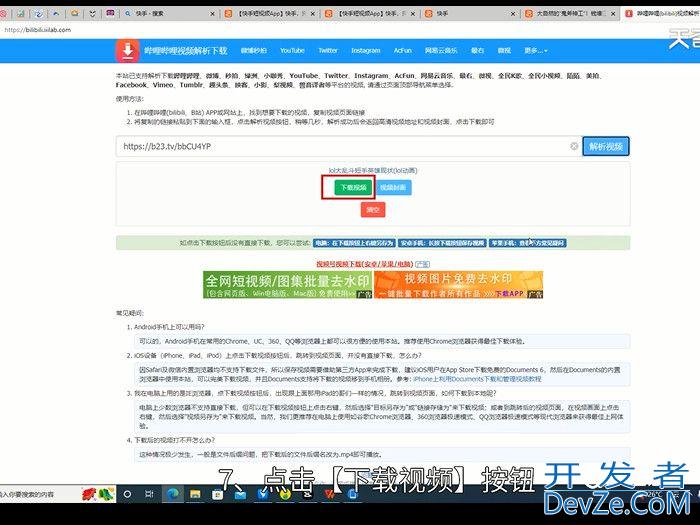Close the 快手 - 搜索 tab
Screen dimensions: 700x525
tap(212, 14)
